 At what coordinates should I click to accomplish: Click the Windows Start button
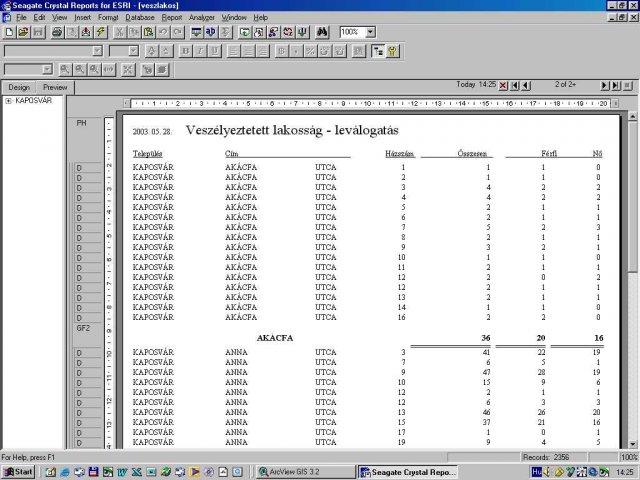18,471
